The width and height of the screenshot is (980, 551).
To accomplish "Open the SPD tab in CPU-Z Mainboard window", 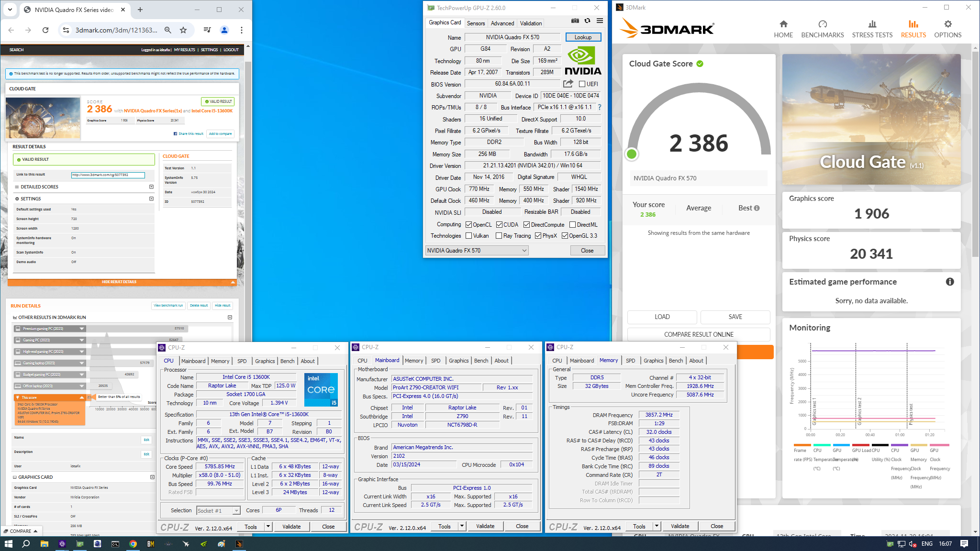I will (435, 361).
